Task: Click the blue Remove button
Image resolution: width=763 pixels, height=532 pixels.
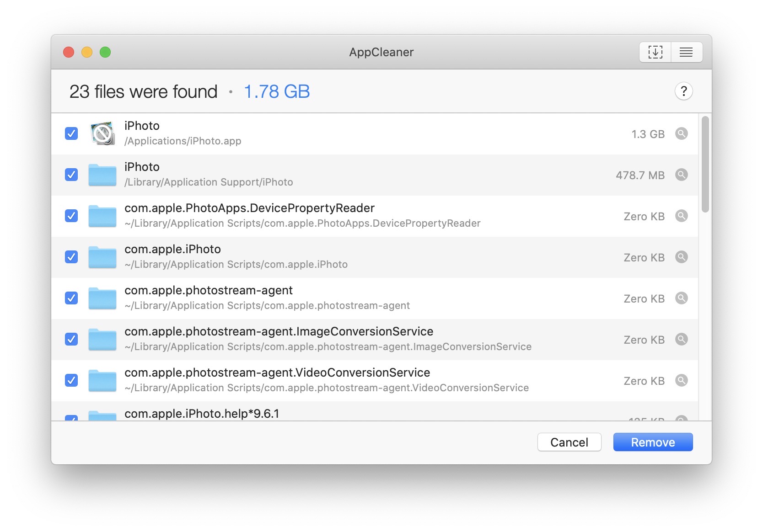Action: coord(653,442)
